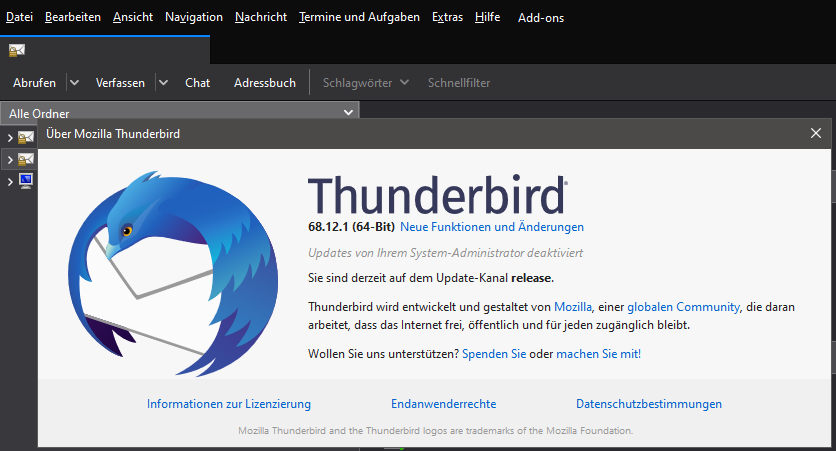This screenshot has width=836, height=451.
Task: Expand the local folders computer entry
Action: [x=10, y=182]
